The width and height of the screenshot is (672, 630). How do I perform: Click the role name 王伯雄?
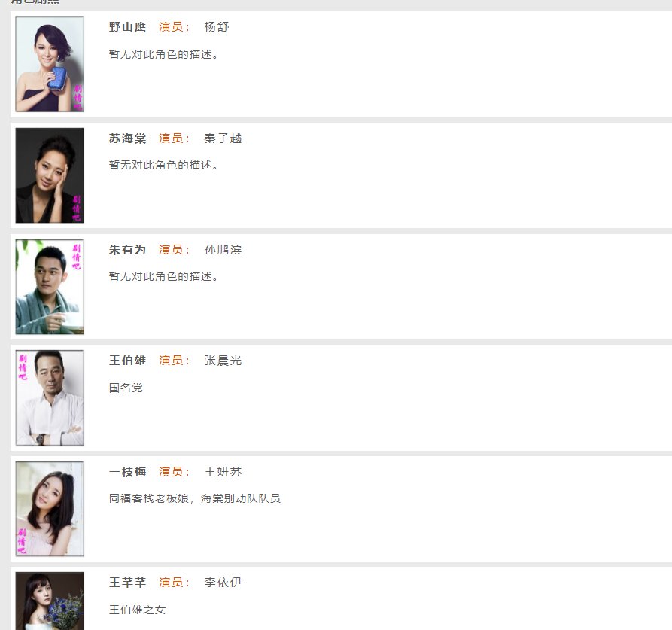pos(128,361)
